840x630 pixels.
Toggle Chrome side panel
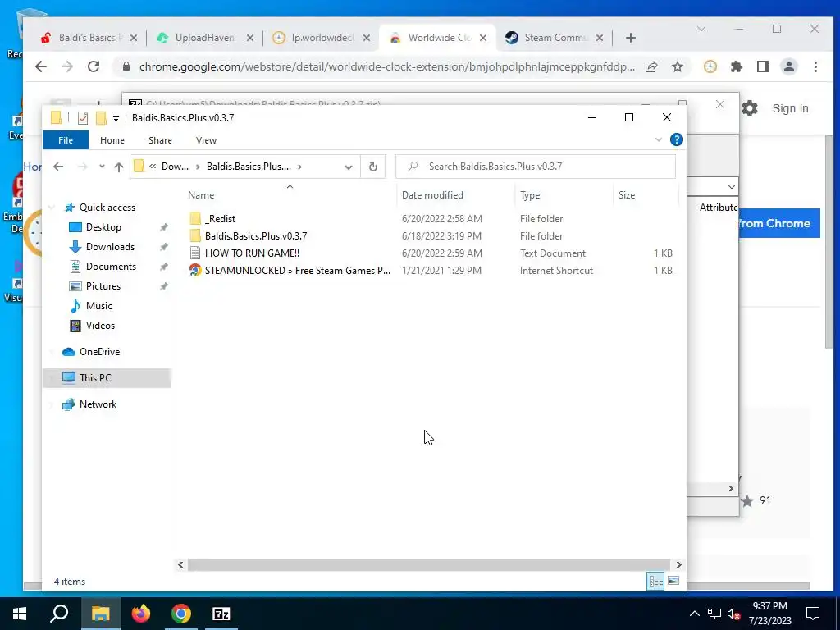point(762,66)
